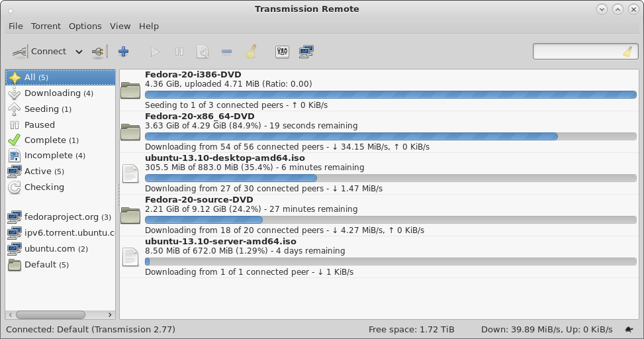644x339 pixels.
Task: Click the Pause torrent icon
Action: 179,52
